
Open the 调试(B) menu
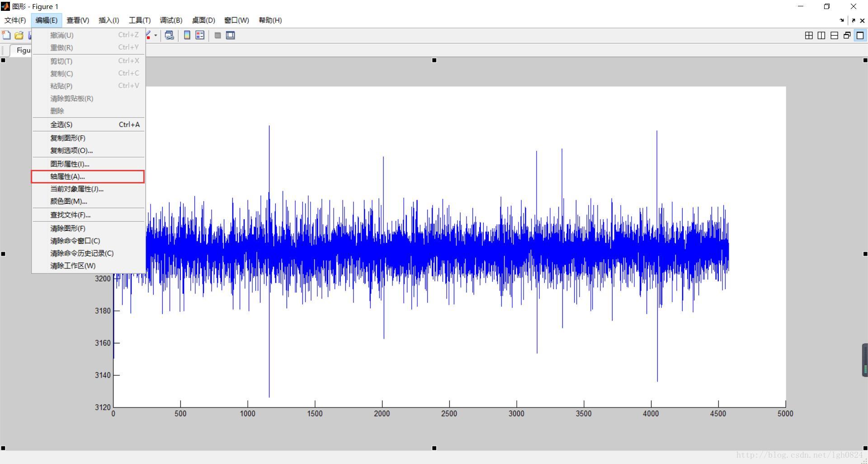[171, 20]
